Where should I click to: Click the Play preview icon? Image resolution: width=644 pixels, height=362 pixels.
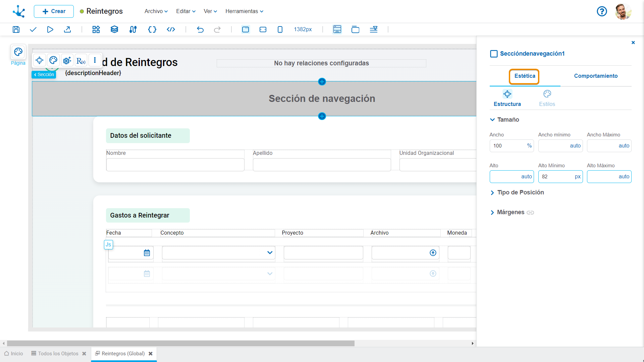tap(50, 29)
